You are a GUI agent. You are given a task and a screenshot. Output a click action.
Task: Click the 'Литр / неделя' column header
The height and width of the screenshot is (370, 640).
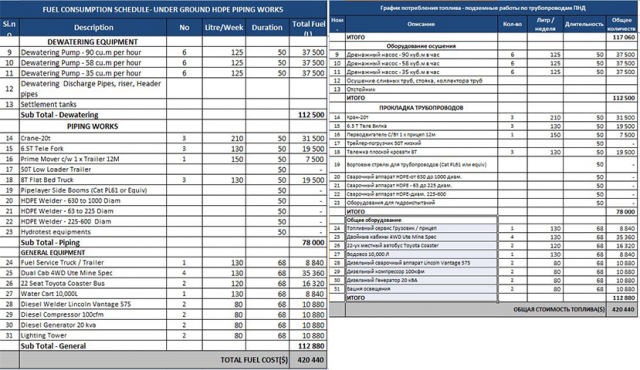(x=545, y=24)
